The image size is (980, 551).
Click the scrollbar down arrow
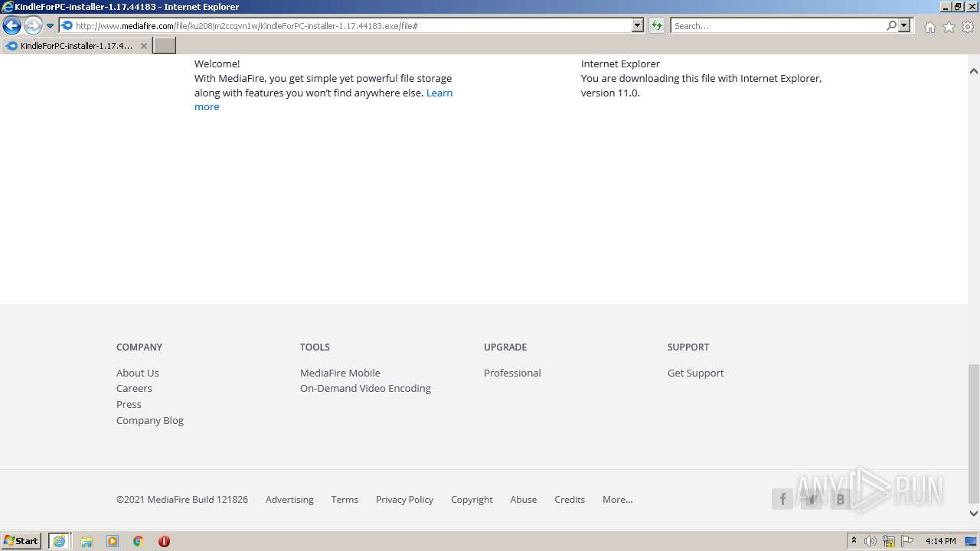[x=974, y=514]
